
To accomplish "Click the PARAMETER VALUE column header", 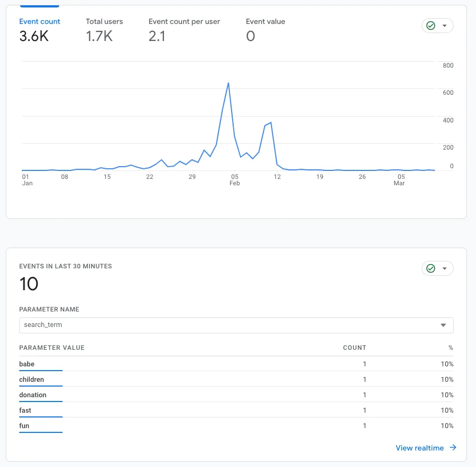I will coord(52,348).
